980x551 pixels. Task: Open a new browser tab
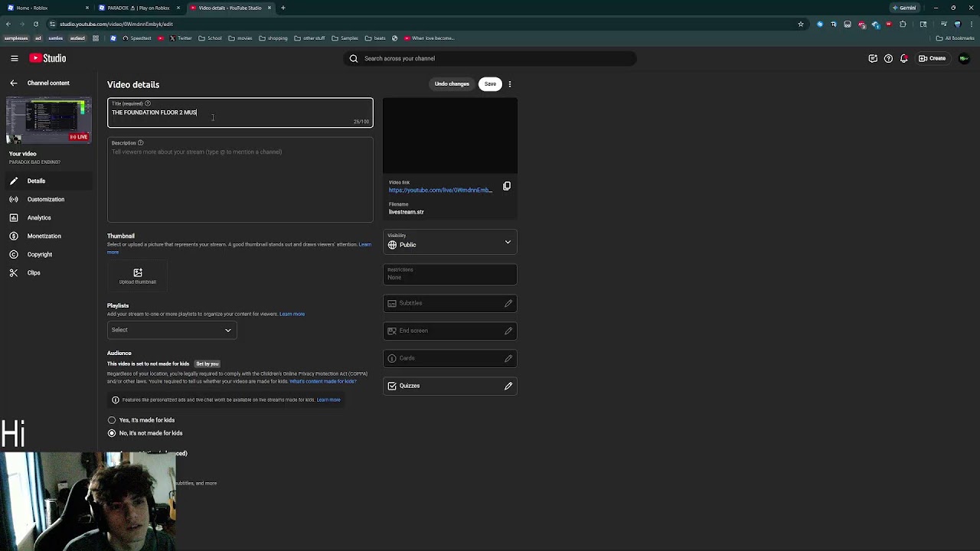[283, 8]
